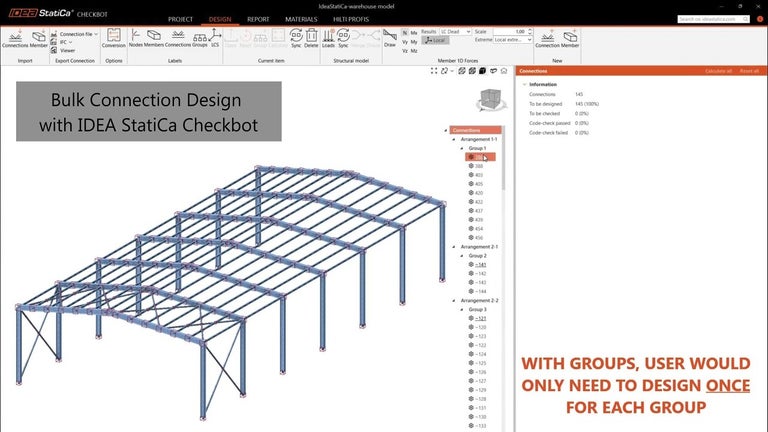768x432 pixels.
Task: Click the Connections header in tree
Action: tap(475, 130)
